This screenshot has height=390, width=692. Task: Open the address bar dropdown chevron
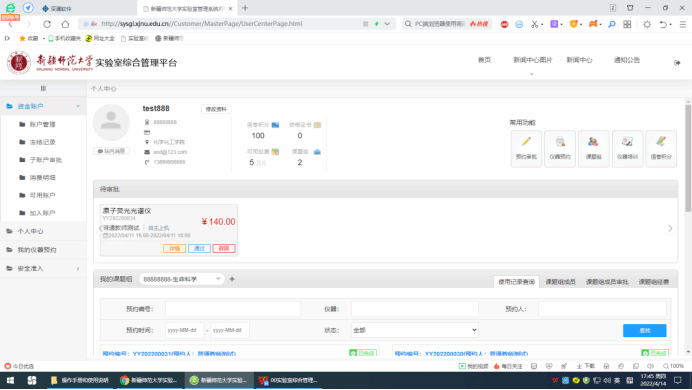pyautogui.click(x=387, y=24)
